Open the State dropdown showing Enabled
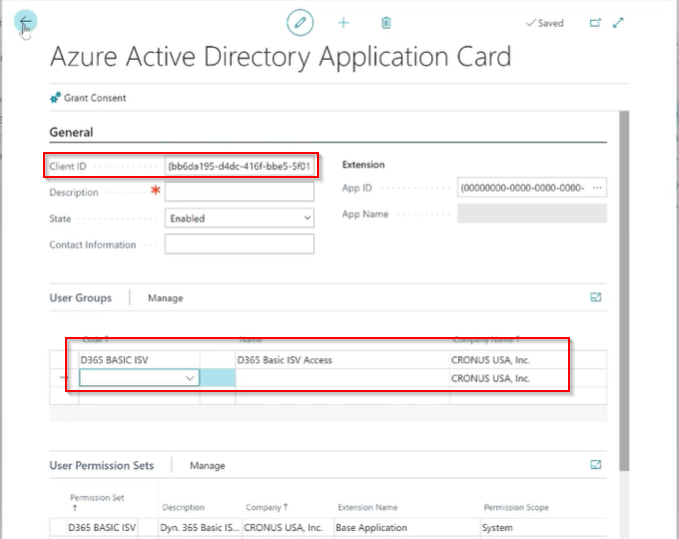679x539 pixels. click(239, 218)
